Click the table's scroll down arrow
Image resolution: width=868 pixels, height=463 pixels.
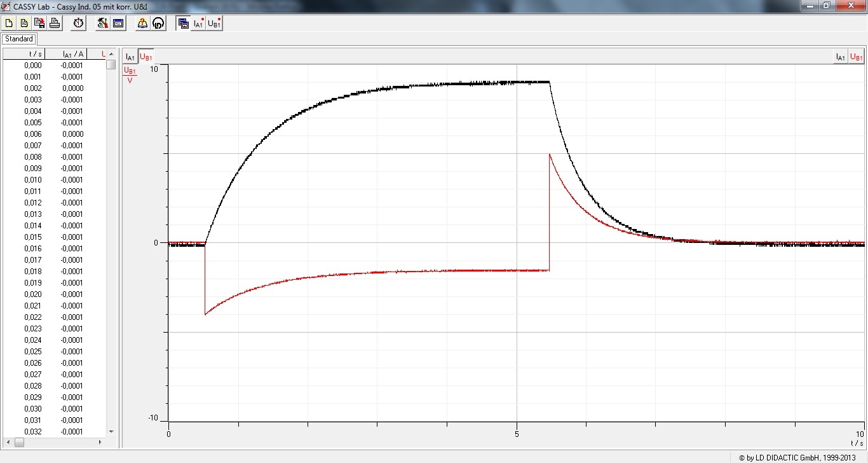coord(111,432)
